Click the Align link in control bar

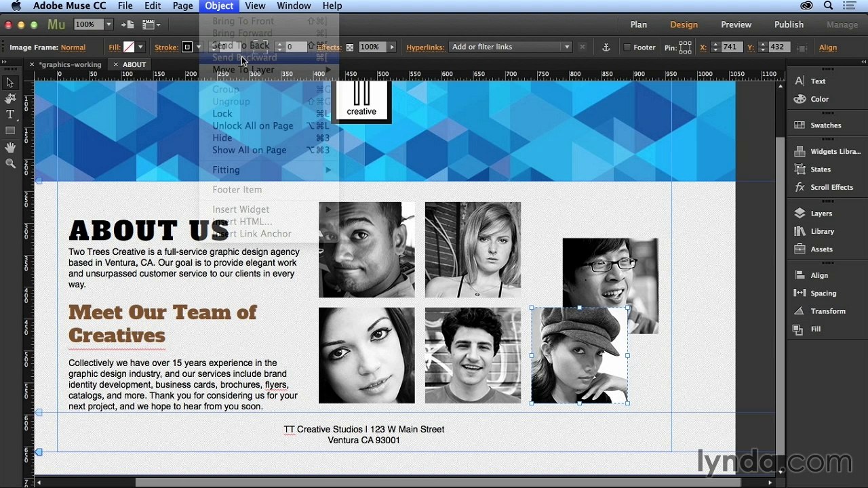click(x=828, y=47)
